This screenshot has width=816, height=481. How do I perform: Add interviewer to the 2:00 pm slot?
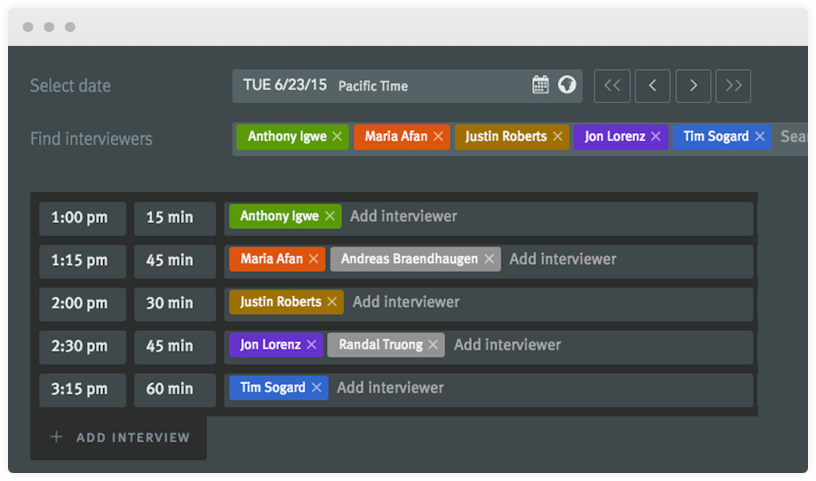406,302
